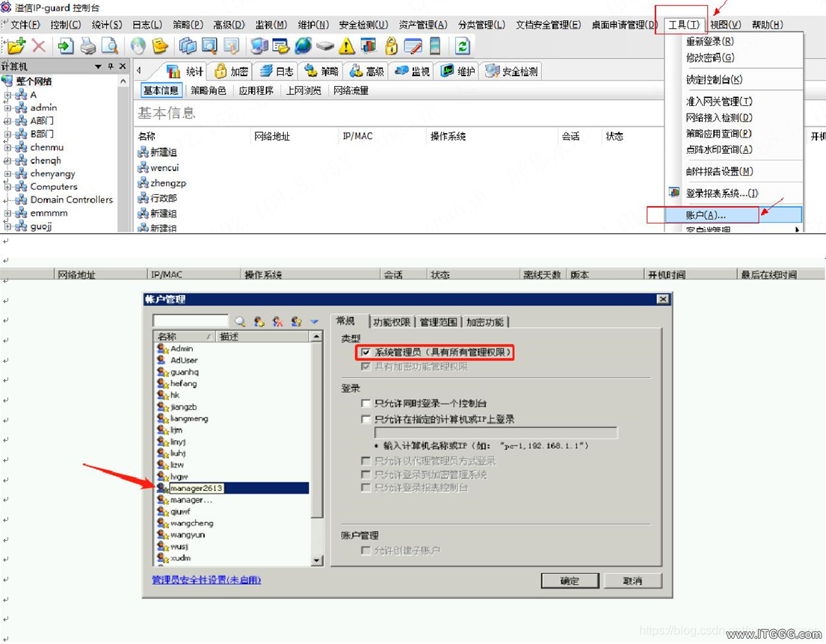Click the hard drive toolbar icon
826x644 pixels.
click(325, 46)
